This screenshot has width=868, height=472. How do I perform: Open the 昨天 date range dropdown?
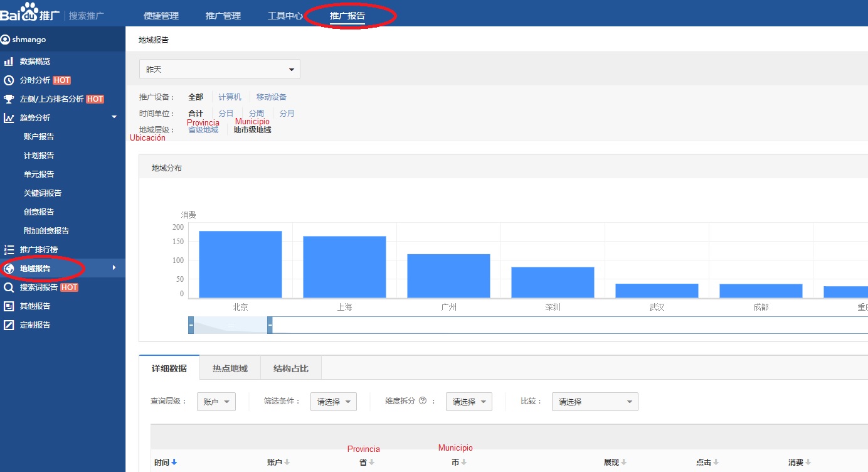click(220, 69)
